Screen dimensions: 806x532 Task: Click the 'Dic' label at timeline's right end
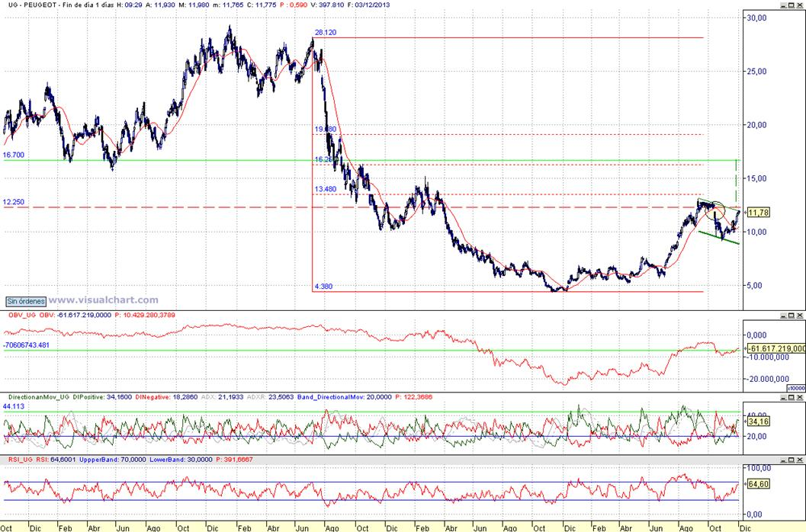pyautogui.click(x=745, y=528)
